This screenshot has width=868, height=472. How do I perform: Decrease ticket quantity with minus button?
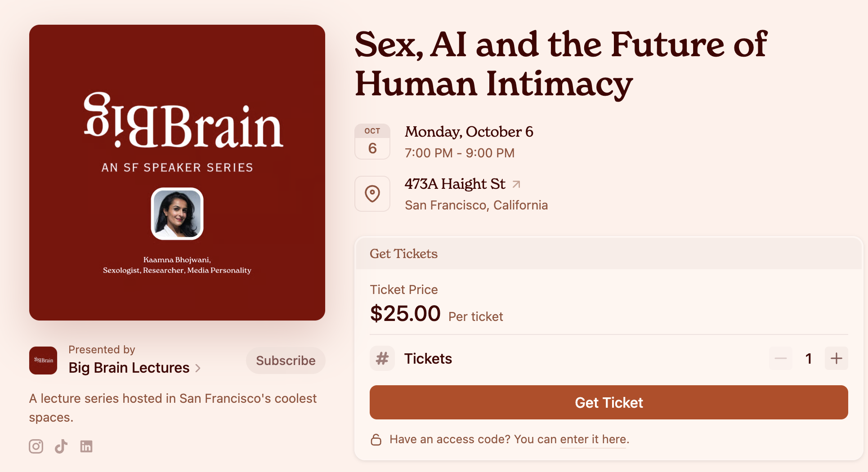point(781,359)
